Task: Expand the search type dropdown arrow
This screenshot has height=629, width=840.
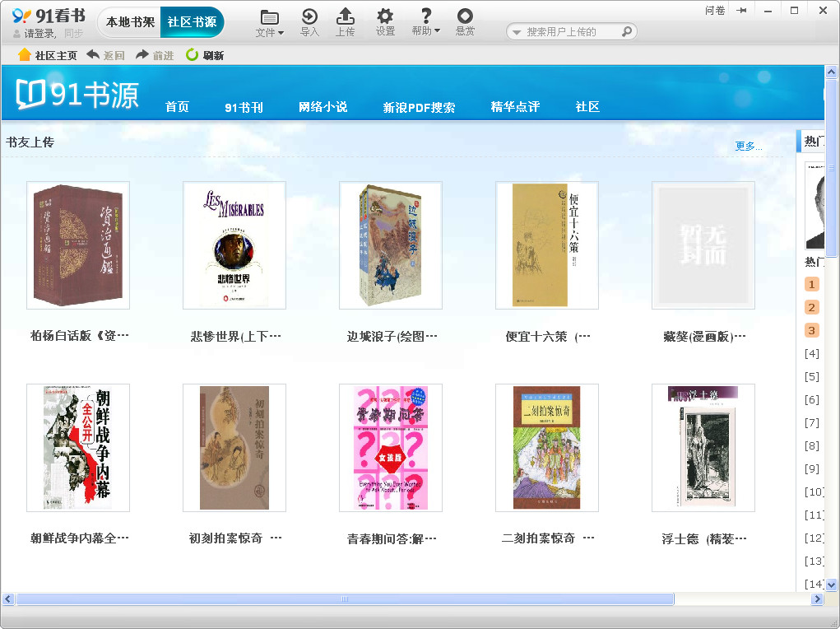Action: point(517,33)
